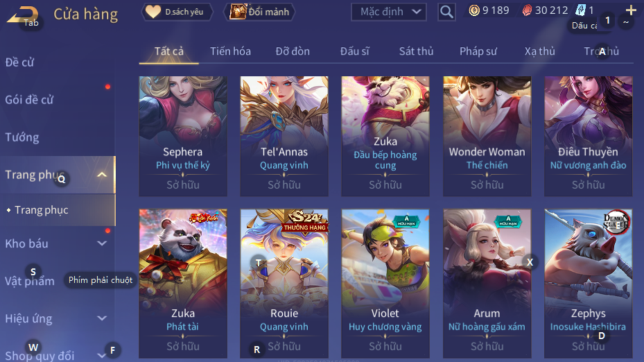Collapse the Trang phục sidebar section
Screen dimensions: 644x362
tap(102, 175)
